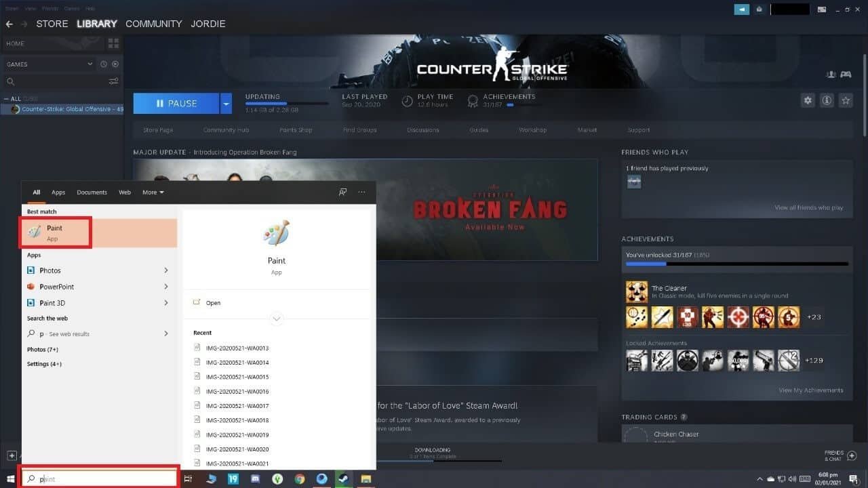View all friends who play
This screenshot has width=868, height=488.
pos(809,207)
